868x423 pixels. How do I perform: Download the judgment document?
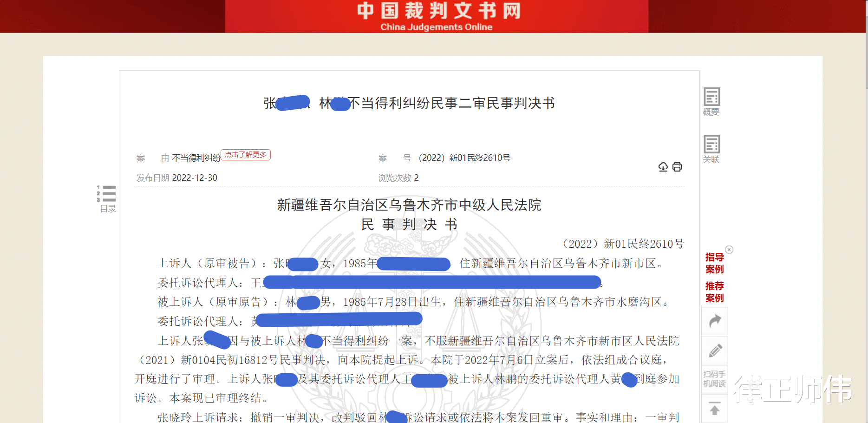click(663, 167)
